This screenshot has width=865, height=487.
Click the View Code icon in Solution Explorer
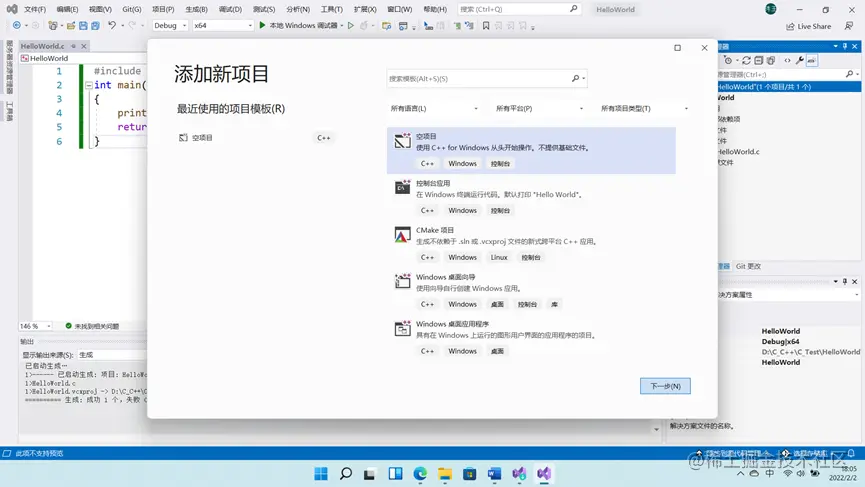coord(787,61)
